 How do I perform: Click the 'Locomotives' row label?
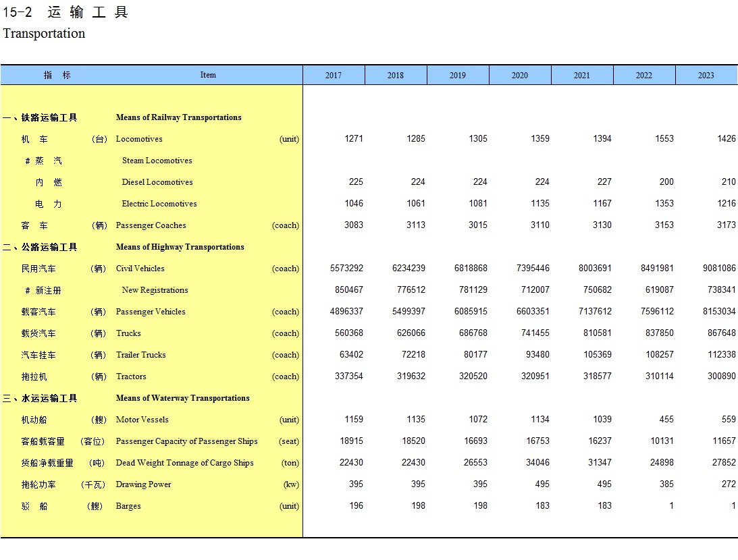139,139
